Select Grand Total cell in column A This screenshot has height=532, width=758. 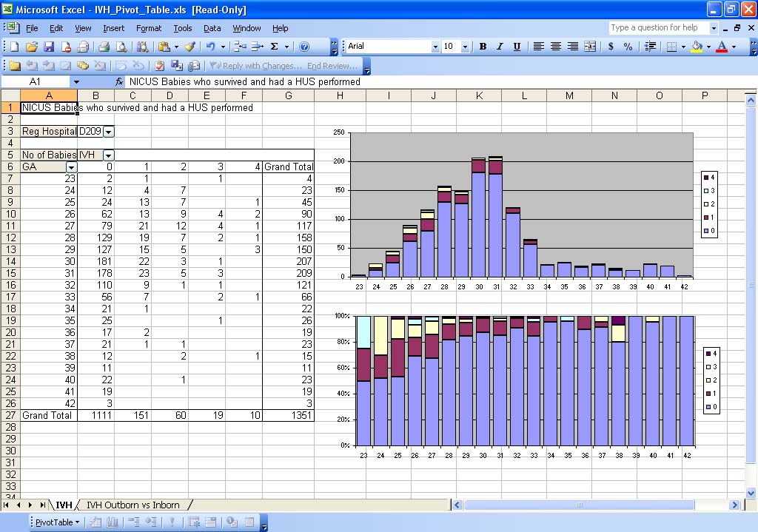click(47, 416)
